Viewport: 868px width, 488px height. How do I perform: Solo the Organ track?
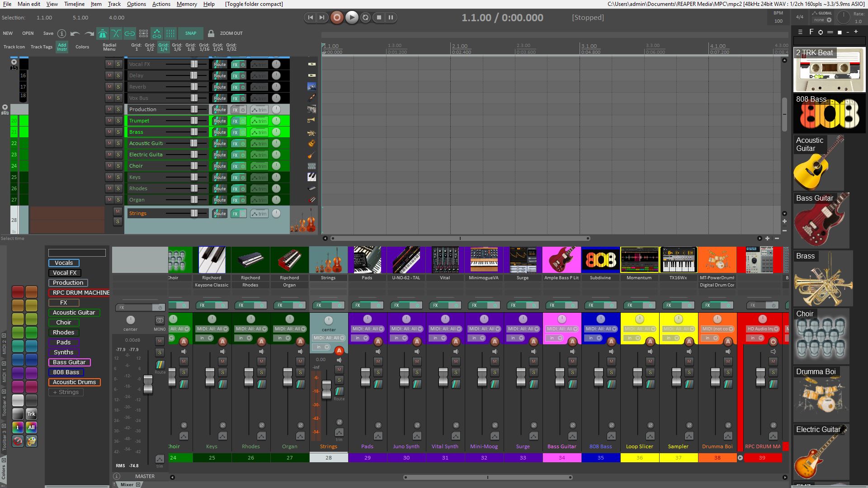[x=118, y=200]
